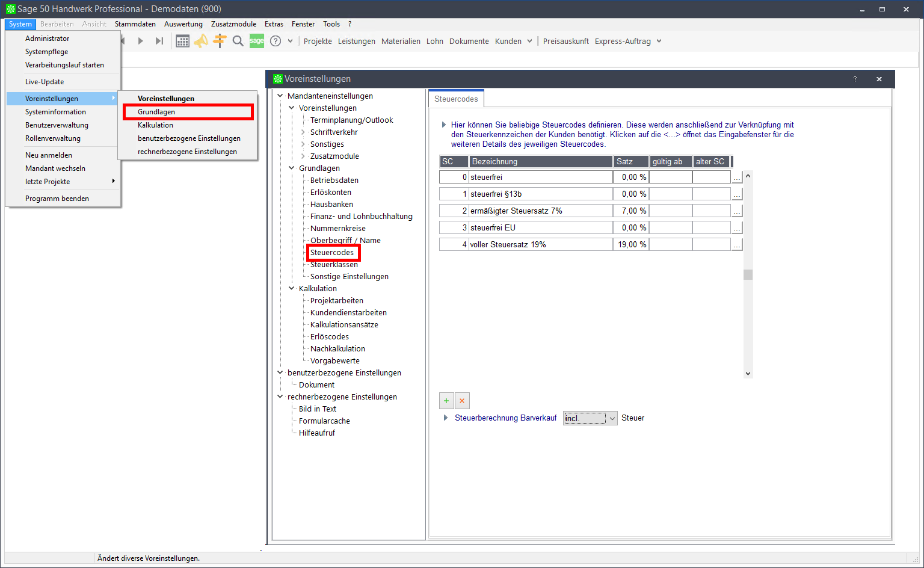Click the orange signpost toolbar icon
The width and height of the screenshot is (924, 568).
[x=220, y=41]
